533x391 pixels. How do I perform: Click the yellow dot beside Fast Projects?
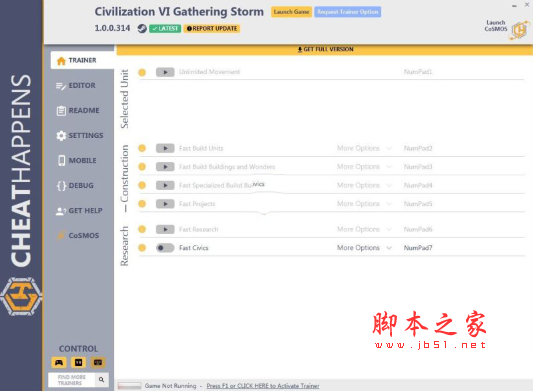coord(142,204)
